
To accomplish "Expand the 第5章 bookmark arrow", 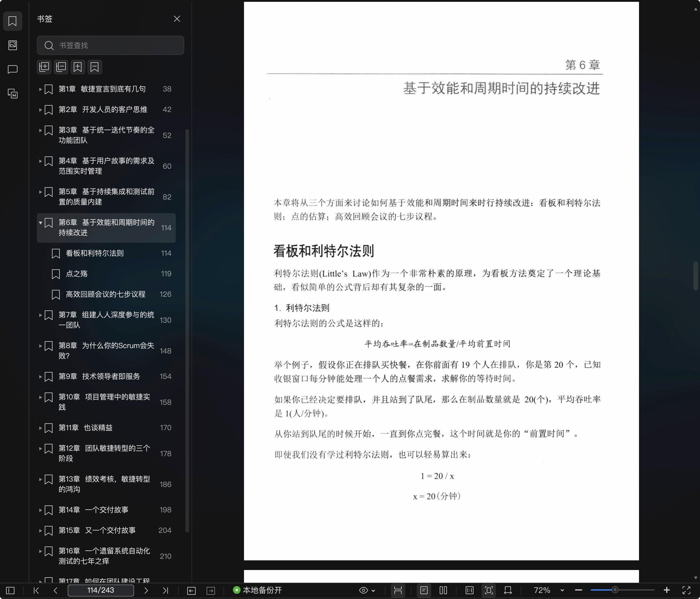I will tap(40, 192).
